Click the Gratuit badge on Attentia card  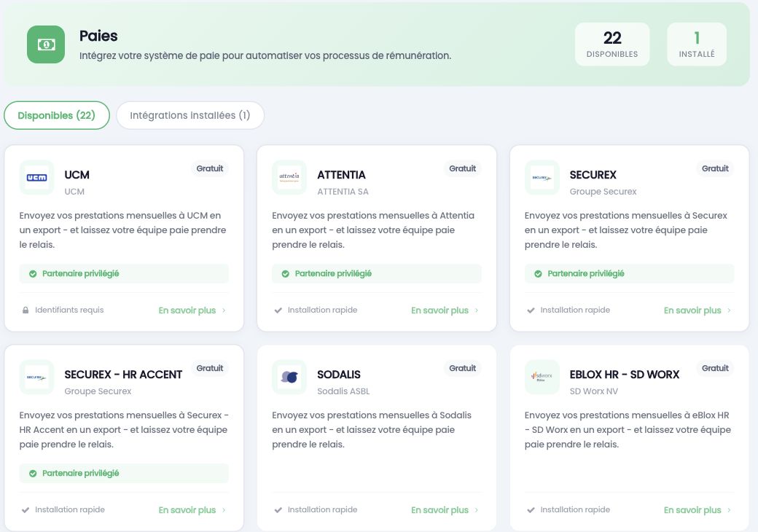[x=462, y=168]
